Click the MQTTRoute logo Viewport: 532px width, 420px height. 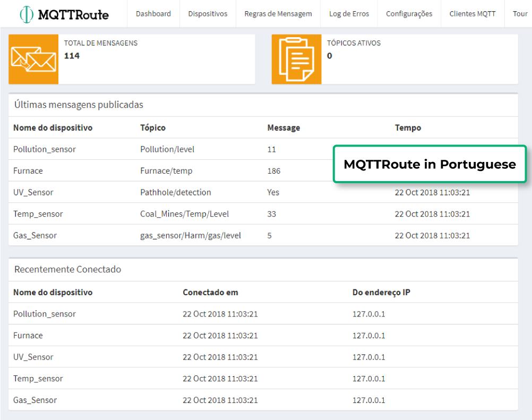(x=64, y=14)
